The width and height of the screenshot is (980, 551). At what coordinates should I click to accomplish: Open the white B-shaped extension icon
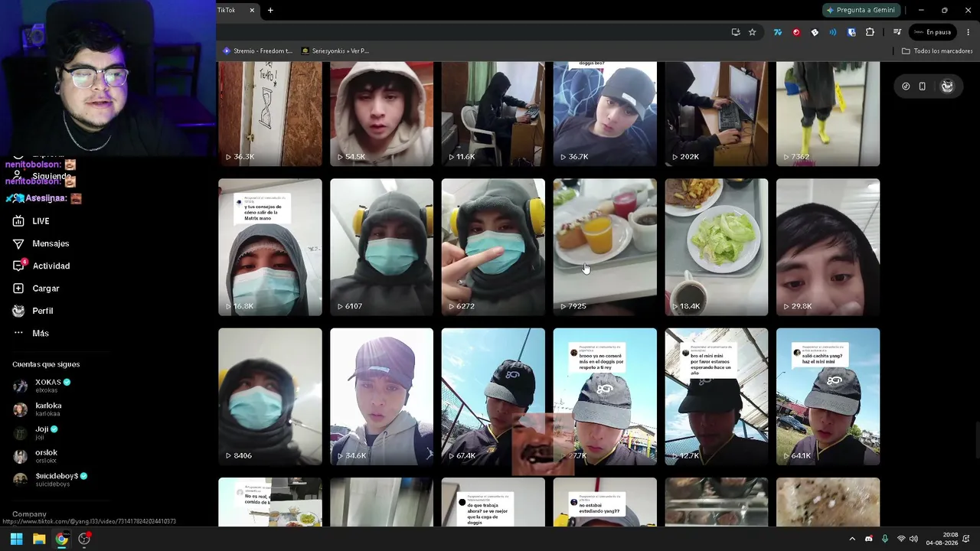coord(815,32)
